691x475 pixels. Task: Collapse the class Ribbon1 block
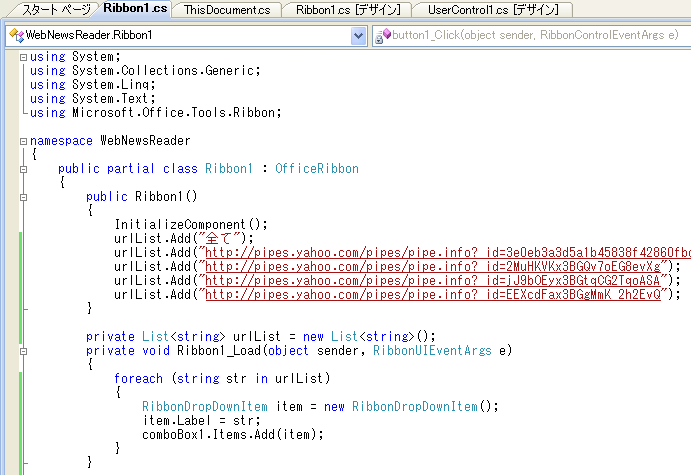click(x=23, y=170)
